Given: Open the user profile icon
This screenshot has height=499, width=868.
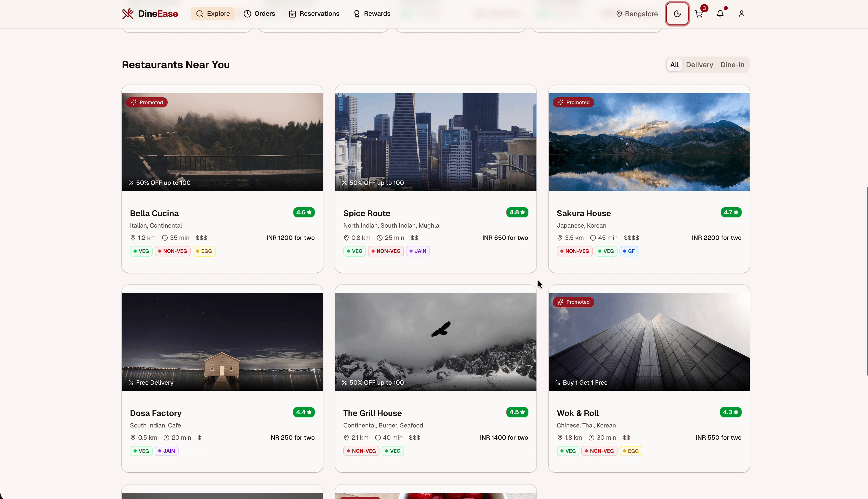Looking at the screenshot, I should pos(741,14).
